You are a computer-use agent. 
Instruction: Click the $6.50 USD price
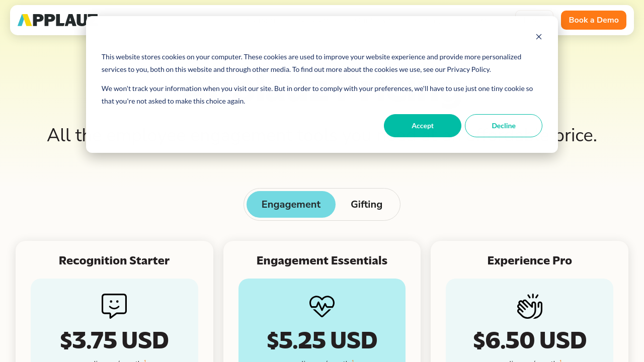[529, 340]
